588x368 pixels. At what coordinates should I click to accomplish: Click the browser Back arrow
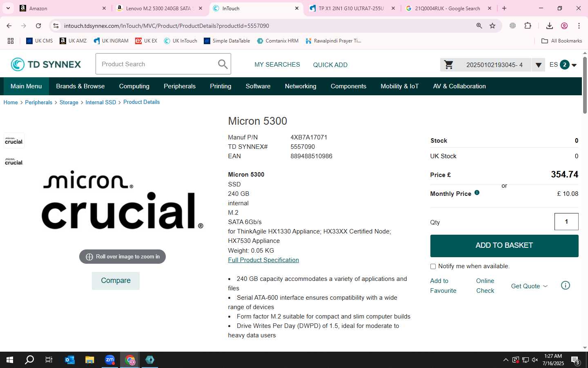pyautogui.click(x=9, y=26)
